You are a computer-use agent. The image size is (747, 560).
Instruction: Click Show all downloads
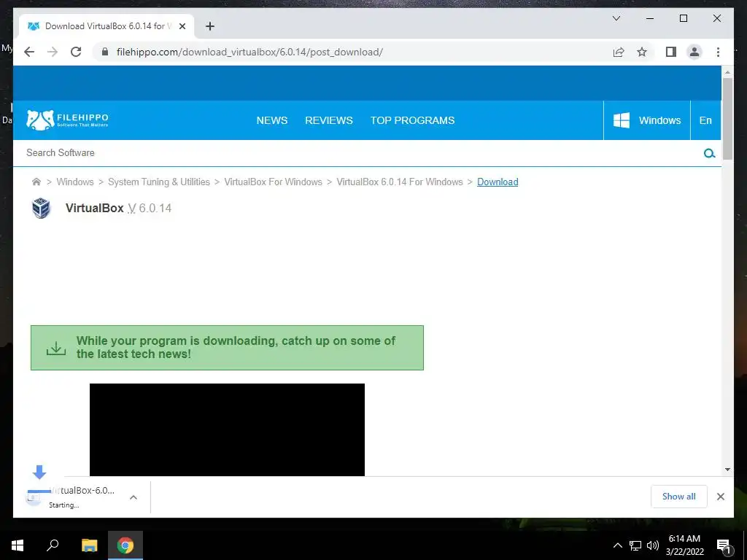679,496
